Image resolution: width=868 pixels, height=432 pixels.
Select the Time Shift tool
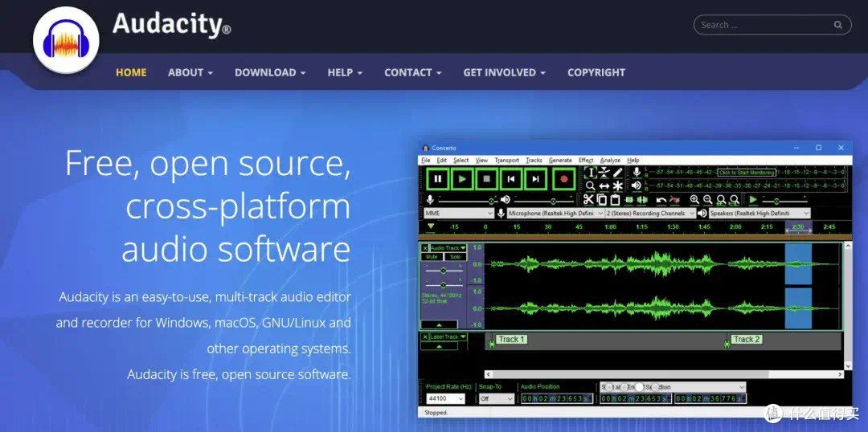pos(604,185)
